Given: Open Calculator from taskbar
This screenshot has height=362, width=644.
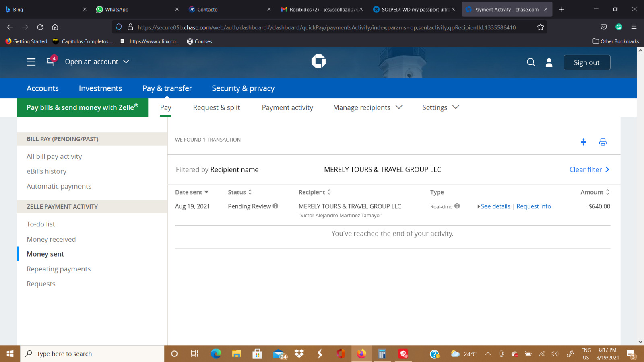Looking at the screenshot, I should 382,354.
